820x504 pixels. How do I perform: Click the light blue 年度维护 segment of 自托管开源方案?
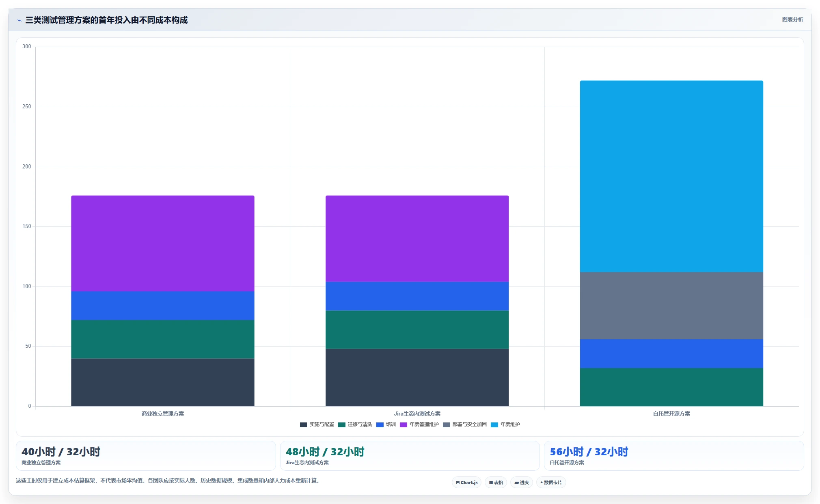coord(671,177)
